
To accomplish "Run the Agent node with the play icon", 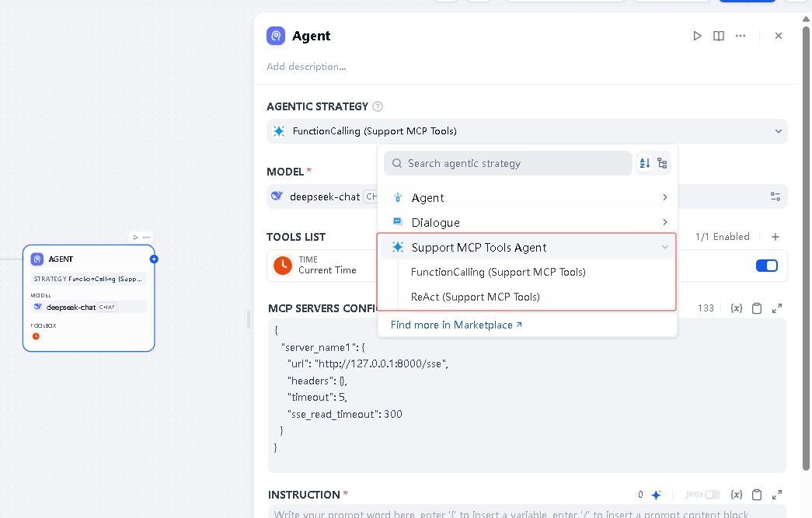I will (x=697, y=36).
